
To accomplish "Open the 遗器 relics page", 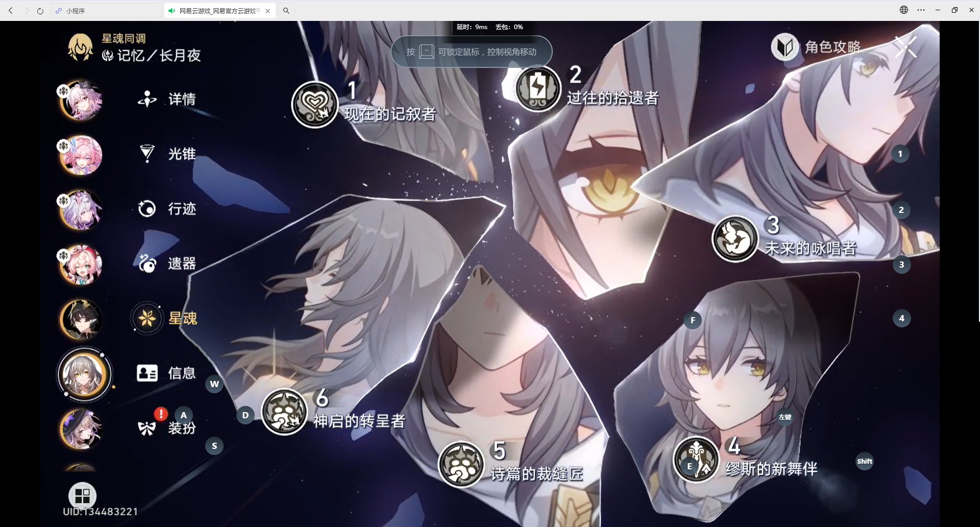I will (167, 263).
